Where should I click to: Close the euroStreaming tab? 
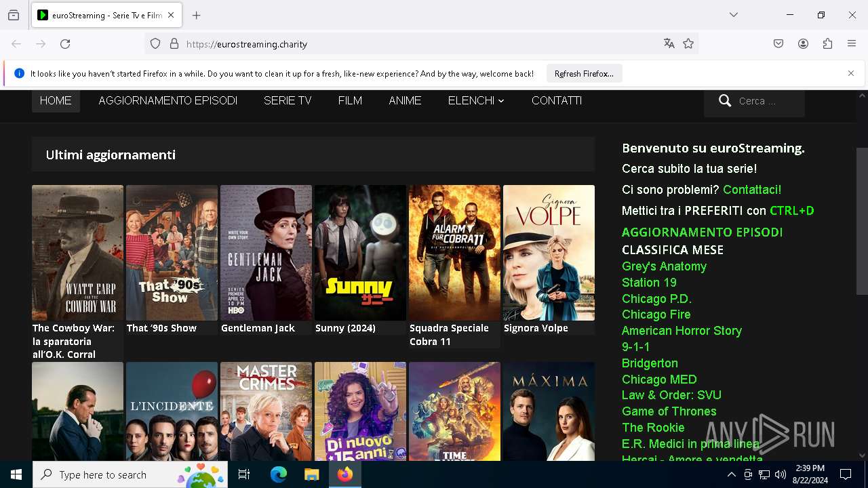pyautogui.click(x=171, y=15)
